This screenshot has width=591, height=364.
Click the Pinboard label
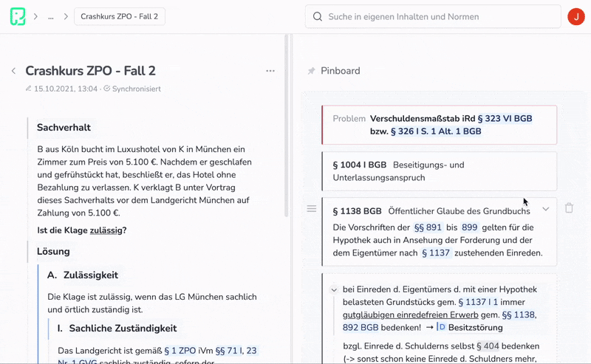tap(341, 71)
